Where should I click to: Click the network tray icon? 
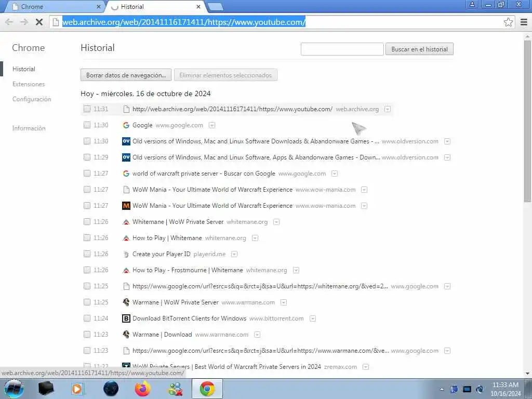coord(467,389)
